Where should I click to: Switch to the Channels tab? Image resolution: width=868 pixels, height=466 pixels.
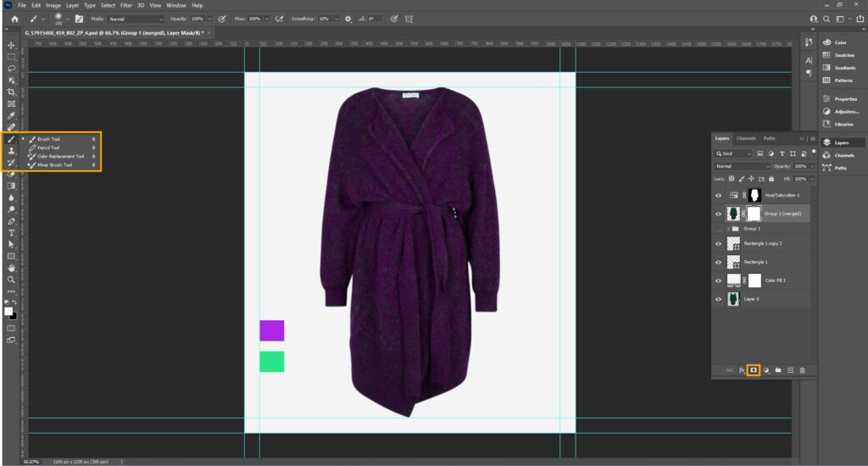click(746, 138)
